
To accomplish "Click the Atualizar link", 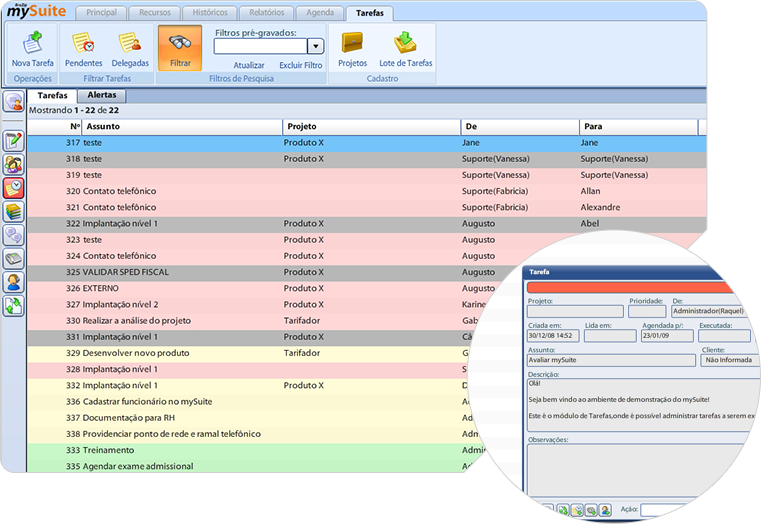I will (x=249, y=65).
